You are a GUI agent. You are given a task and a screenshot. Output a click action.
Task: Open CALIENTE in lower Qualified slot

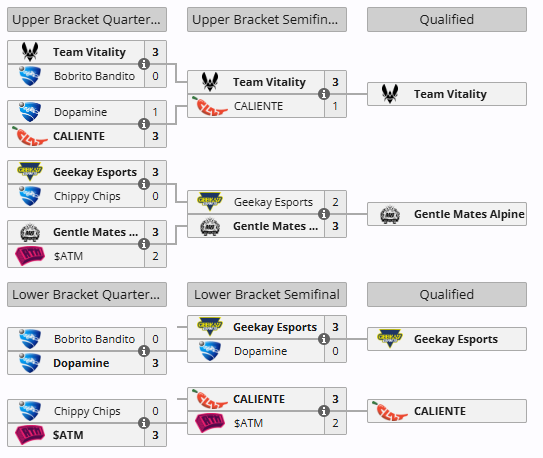coord(447,411)
